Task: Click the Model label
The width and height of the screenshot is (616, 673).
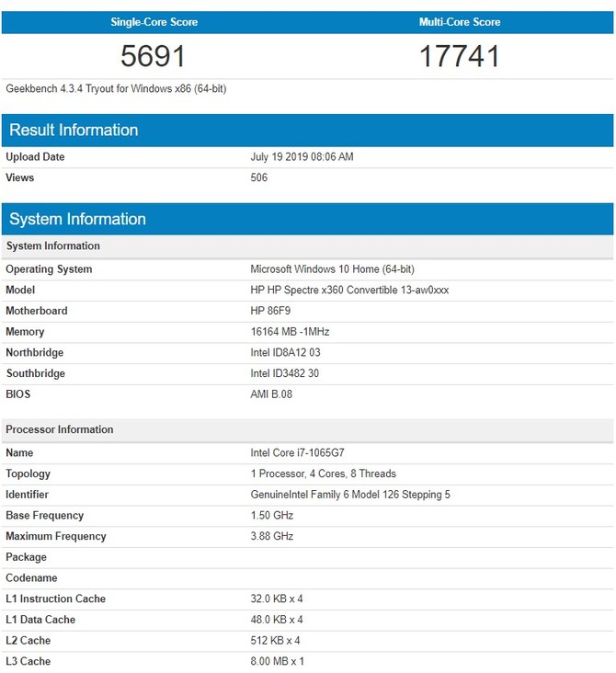Action: click(x=20, y=290)
